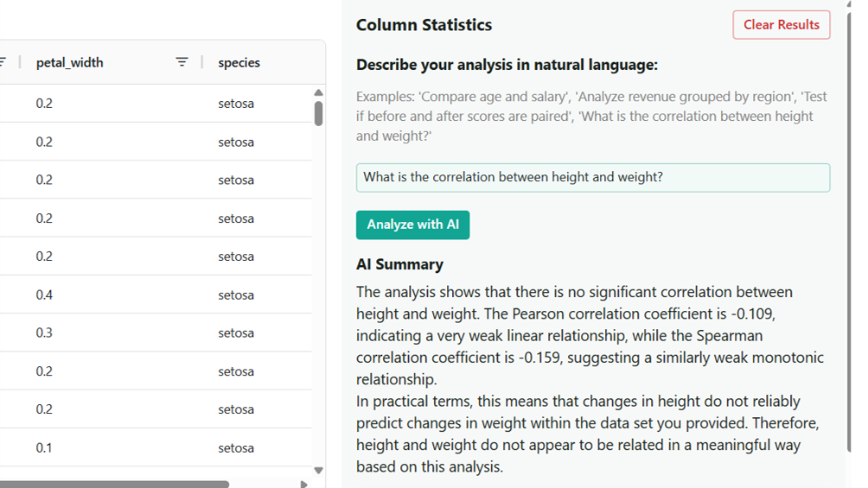Select the setosa cell in the 0.4 row
This screenshot has width=868, height=488.
236,295
